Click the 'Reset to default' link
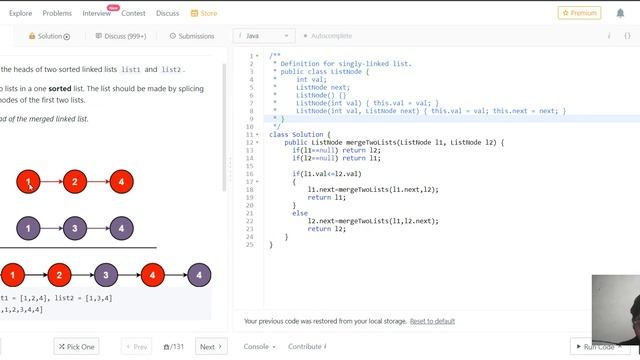The width and height of the screenshot is (640, 360). (432, 321)
